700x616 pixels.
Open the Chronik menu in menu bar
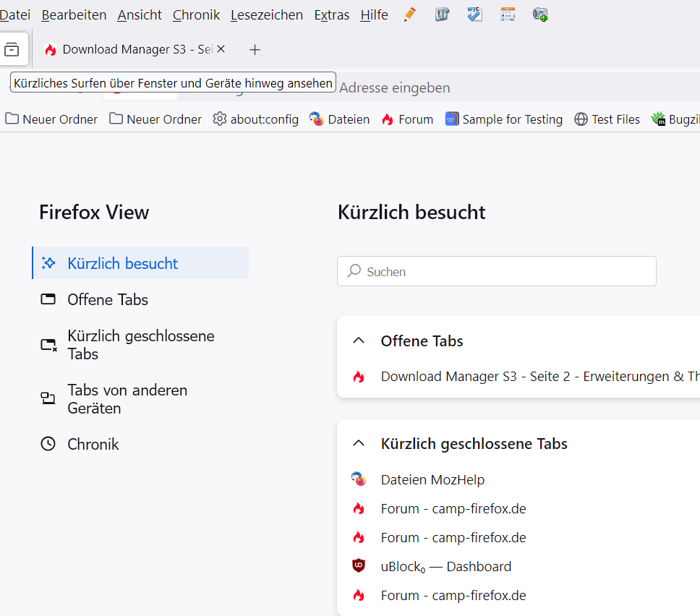(x=196, y=14)
